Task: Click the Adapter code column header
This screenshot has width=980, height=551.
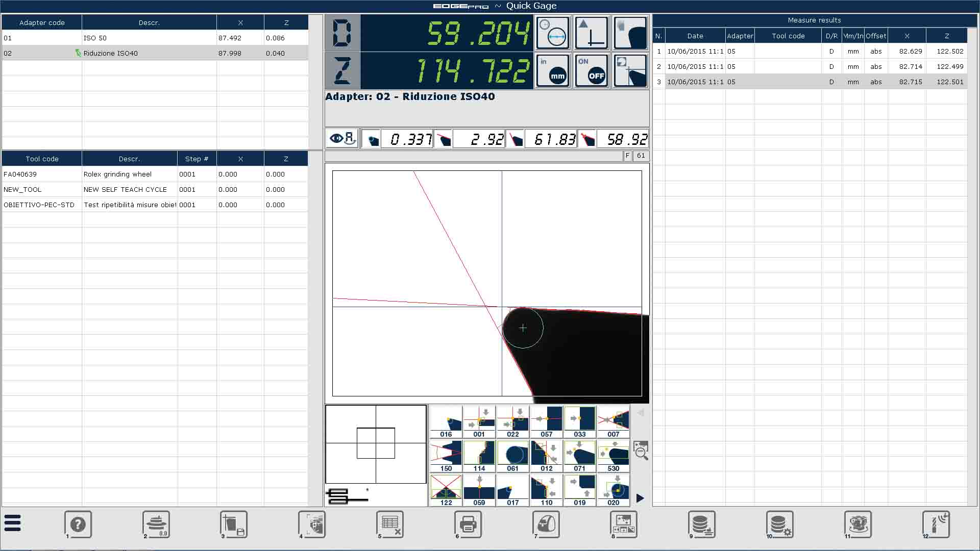Action: 42,22
